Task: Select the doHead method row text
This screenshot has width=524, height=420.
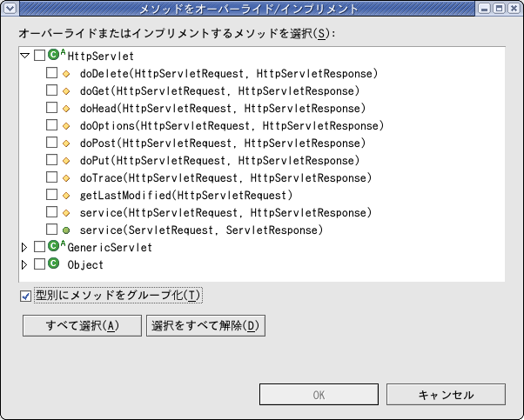Action: click(x=223, y=108)
